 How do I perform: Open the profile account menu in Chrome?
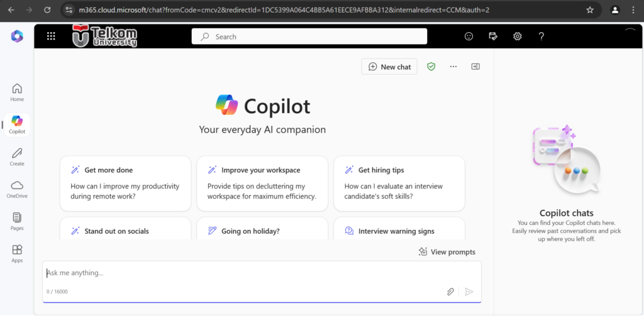[x=614, y=10]
